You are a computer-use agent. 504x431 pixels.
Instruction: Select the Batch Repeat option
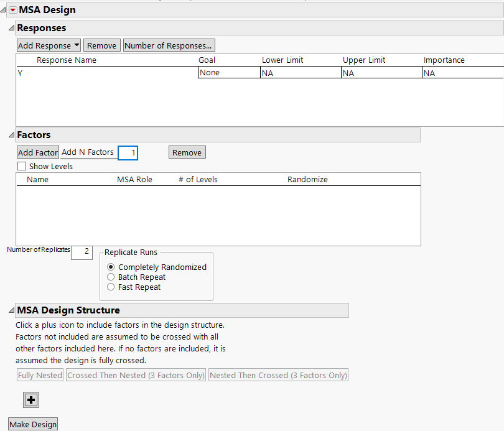[111, 277]
